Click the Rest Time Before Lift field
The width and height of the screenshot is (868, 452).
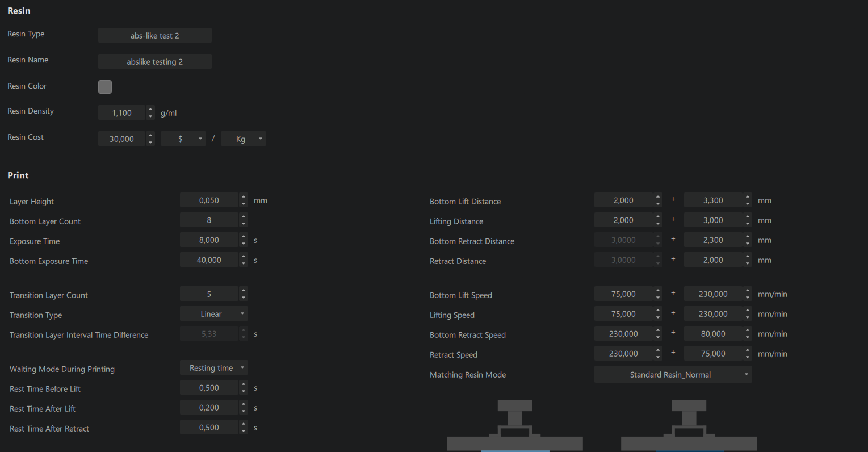(209, 387)
